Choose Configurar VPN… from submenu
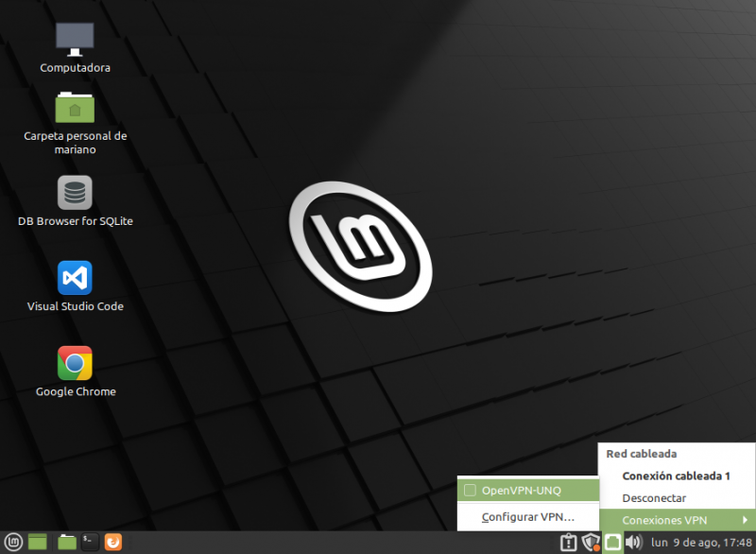This screenshot has width=756, height=554. (528, 517)
